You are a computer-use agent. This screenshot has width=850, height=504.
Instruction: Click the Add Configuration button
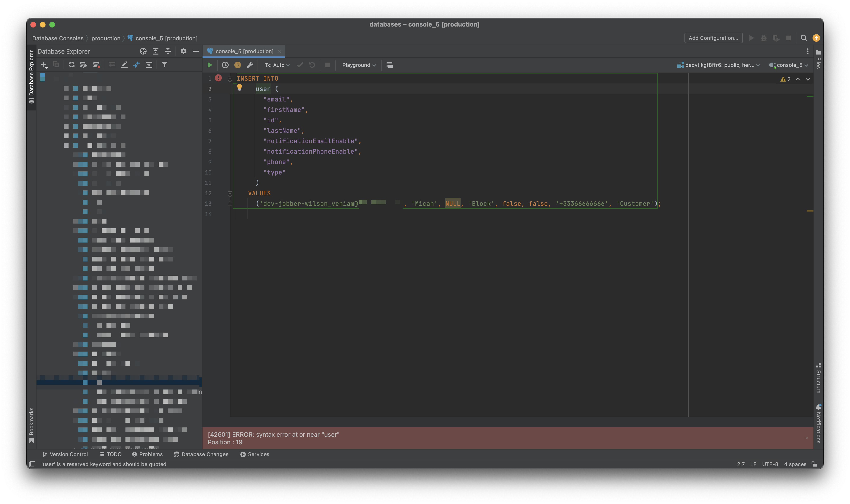(713, 38)
